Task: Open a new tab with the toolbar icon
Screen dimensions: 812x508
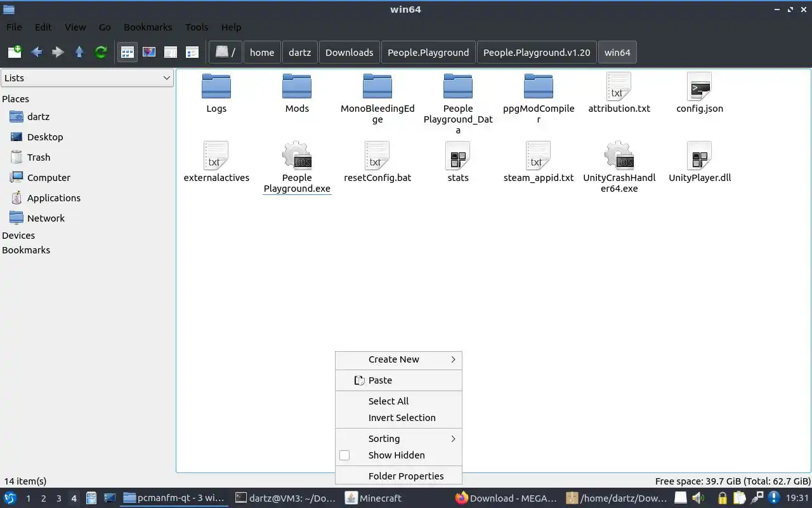Action: pos(15,52)
